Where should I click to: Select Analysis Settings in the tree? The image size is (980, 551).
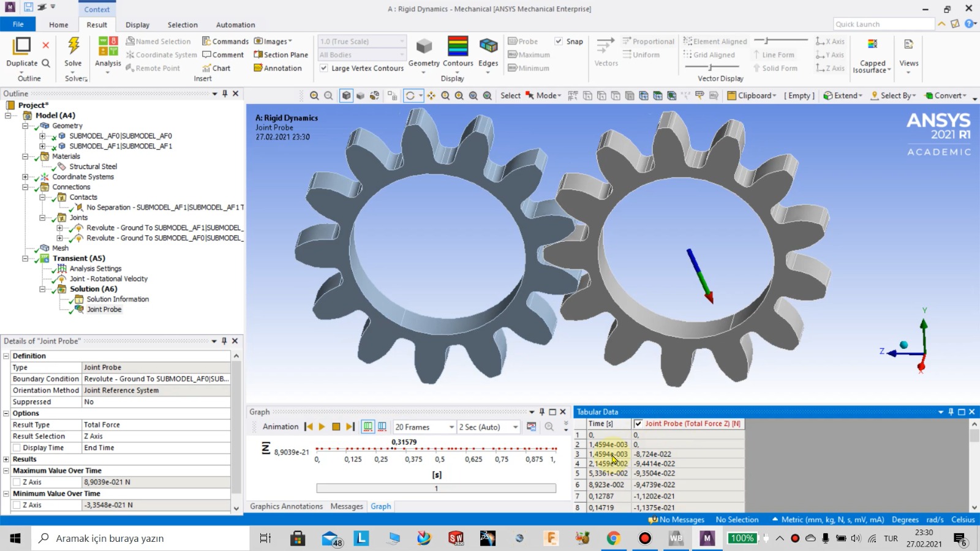(96, 268)
